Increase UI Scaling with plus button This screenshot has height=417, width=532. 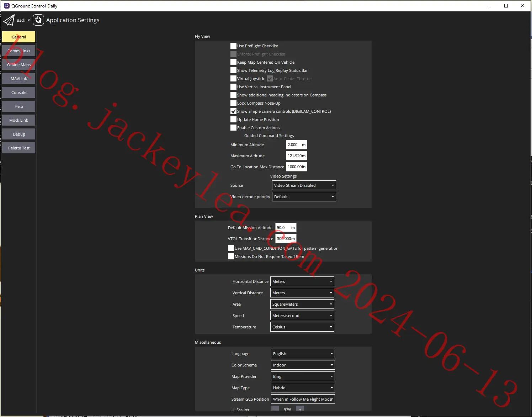300,409
